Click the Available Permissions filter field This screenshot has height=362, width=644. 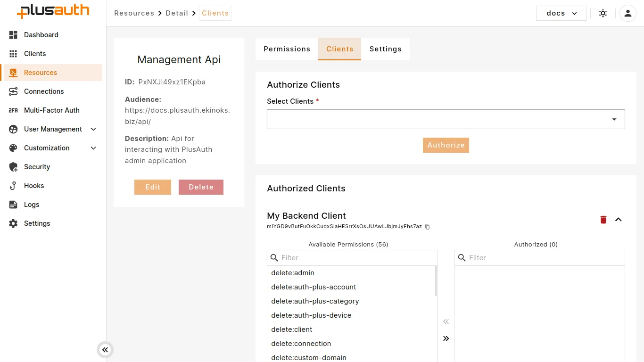pyautogui.click(x=356, y=258)
